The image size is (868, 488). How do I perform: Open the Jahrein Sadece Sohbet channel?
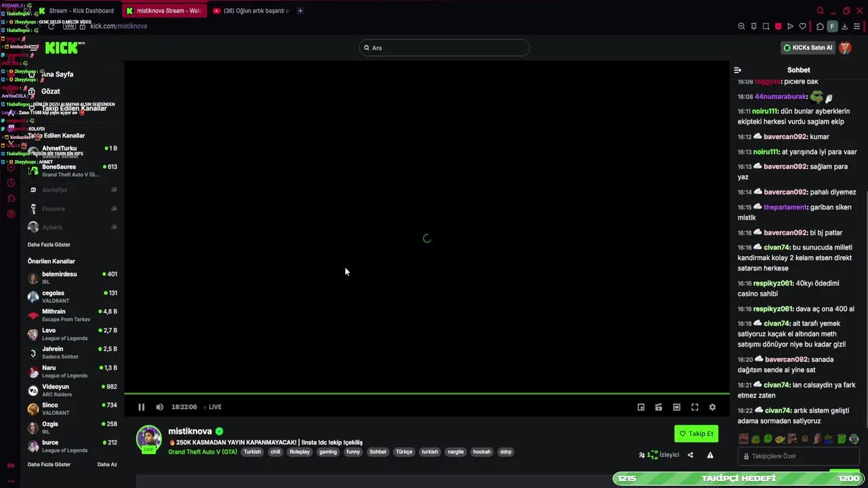click(x=72, y=352)
